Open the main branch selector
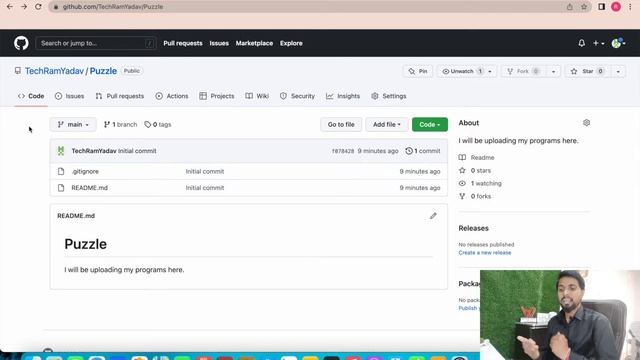The image size is (640, 360). (73, 124)
